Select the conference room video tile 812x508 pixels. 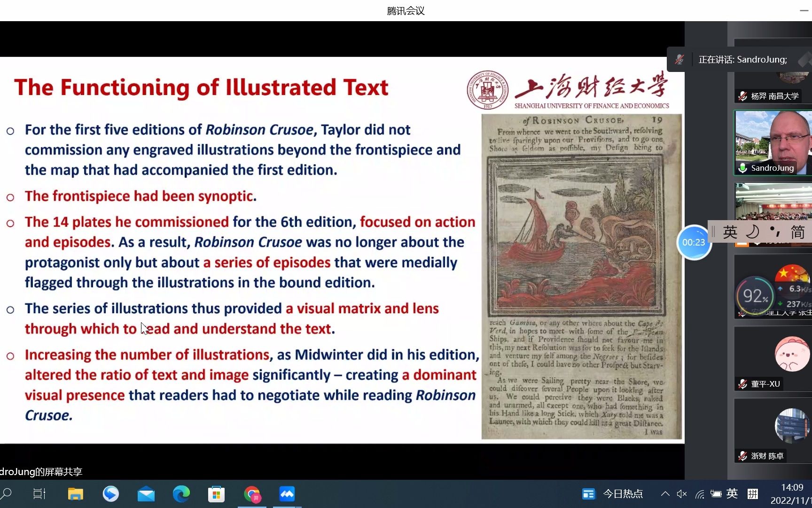773,202
